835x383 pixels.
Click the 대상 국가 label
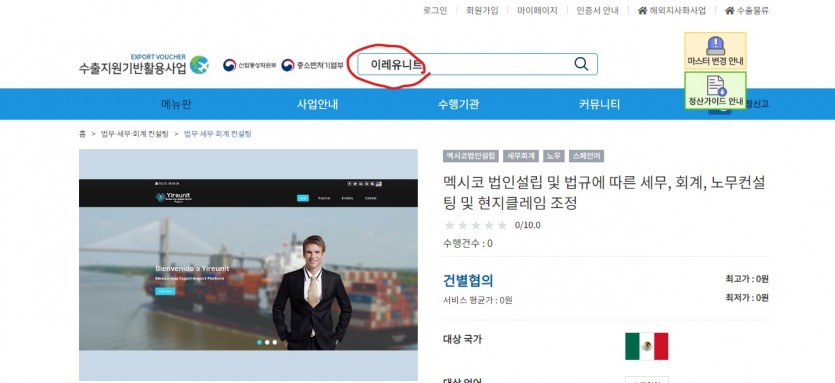point(462,339)
